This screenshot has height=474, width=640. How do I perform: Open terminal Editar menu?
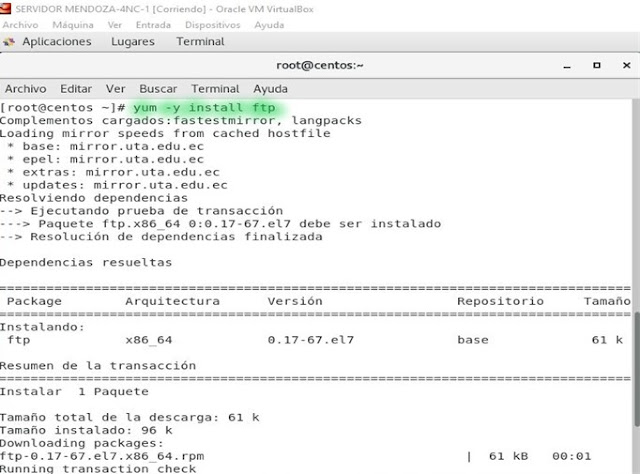[x=76, y=89]
